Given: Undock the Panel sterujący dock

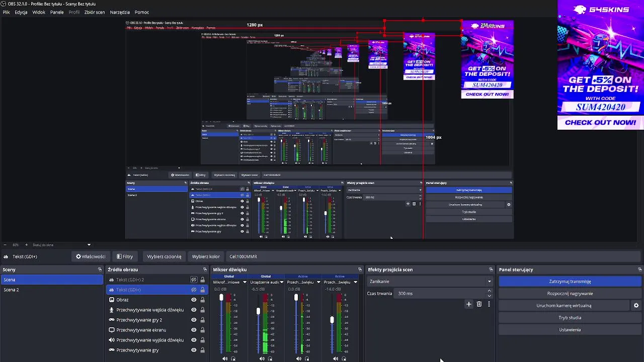Looking at the screenshot, I should click(x=639, y=269).
